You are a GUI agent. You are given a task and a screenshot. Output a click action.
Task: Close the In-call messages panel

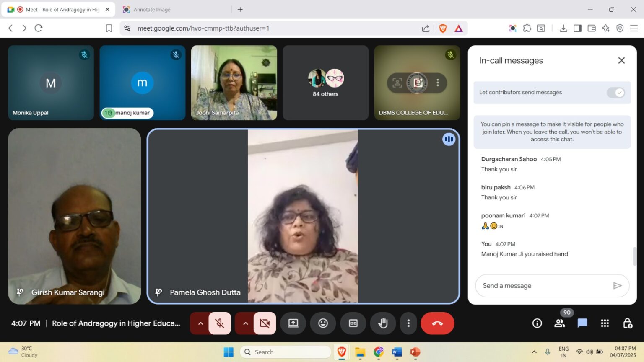click(x=621, y=61)
